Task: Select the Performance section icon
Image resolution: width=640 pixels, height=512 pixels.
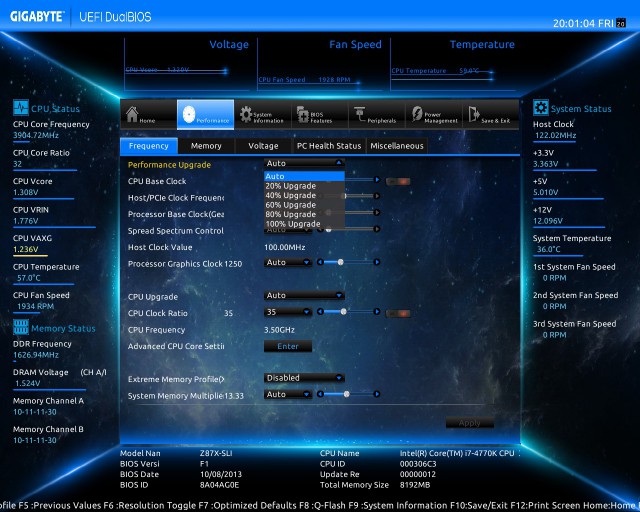Action: [x=189, y=115]
